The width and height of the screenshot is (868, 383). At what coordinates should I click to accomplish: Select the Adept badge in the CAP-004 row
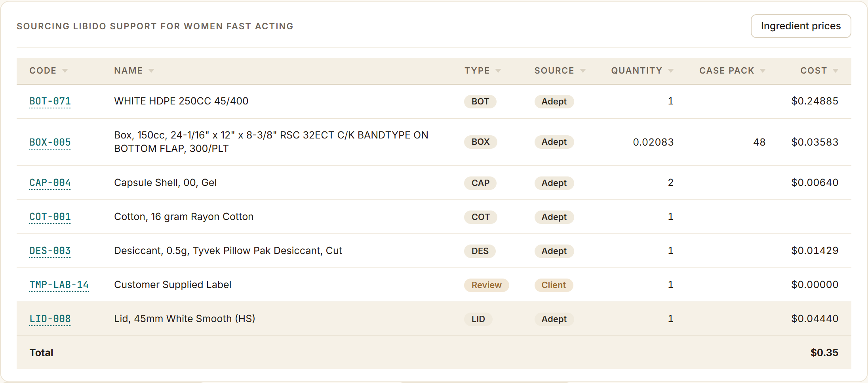point(554,183)
